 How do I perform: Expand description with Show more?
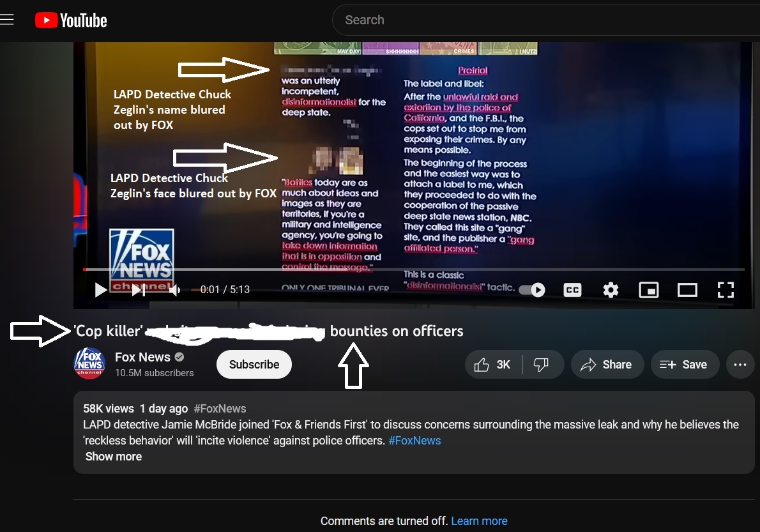114,457
